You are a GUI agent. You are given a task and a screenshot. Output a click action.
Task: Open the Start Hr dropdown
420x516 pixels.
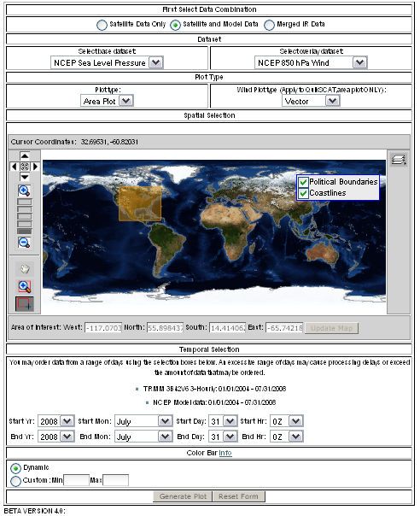point(287,421)
